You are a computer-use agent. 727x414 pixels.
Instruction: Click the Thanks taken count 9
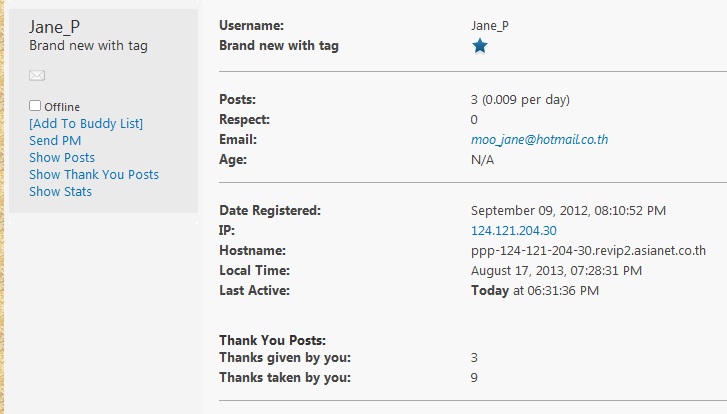(x=474, y=377)
